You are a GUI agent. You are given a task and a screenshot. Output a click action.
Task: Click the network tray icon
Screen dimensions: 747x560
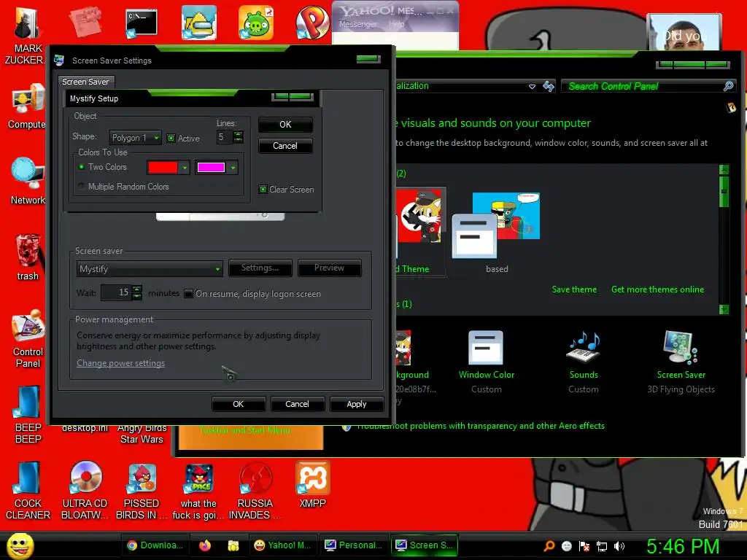point(602,546)
